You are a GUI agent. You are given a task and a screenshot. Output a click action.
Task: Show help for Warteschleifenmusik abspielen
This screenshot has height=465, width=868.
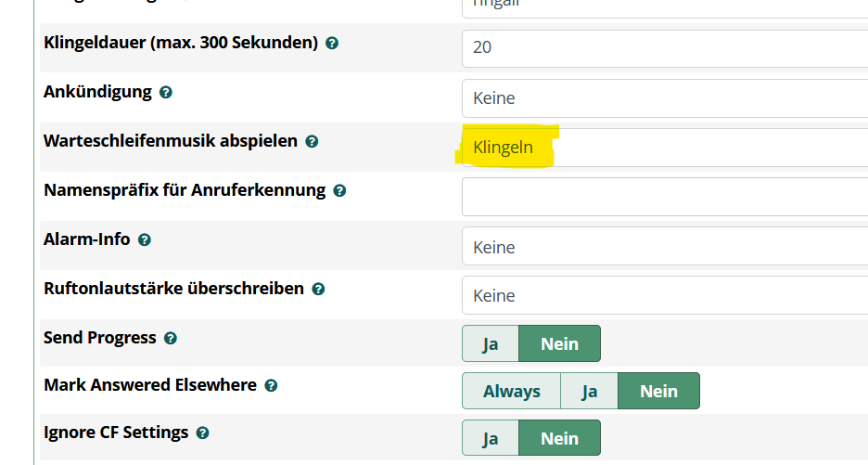pyautogui.click(x=312, y=142)
